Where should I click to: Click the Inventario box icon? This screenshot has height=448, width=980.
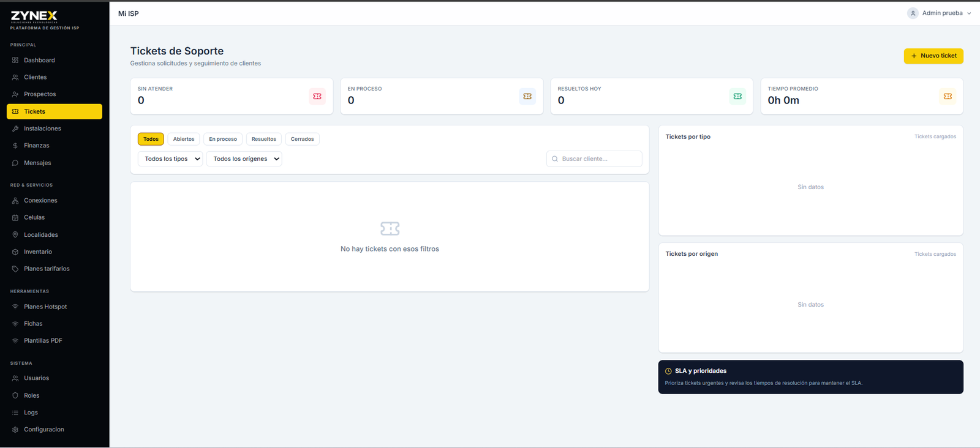[x=15, y=252]
